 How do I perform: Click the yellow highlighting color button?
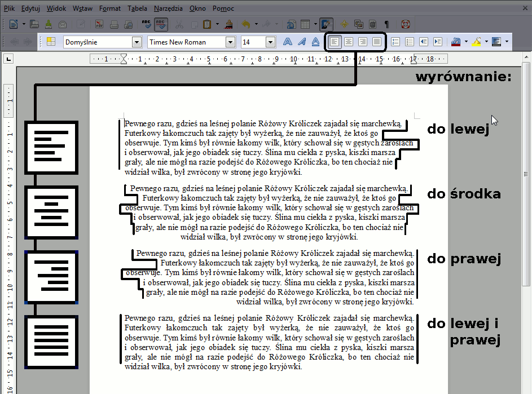click(477, 42)
